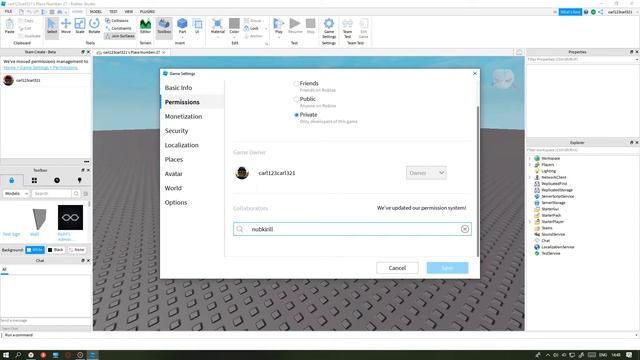Expand the NetworkClient node in Explorer
Viewport: 640px width, 360px height.
[530, 177]
